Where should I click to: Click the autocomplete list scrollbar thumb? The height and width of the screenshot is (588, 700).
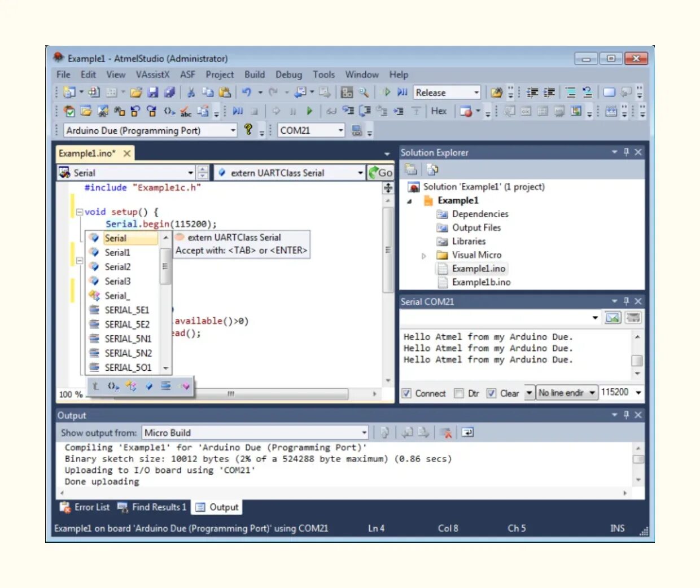point(165,266)
